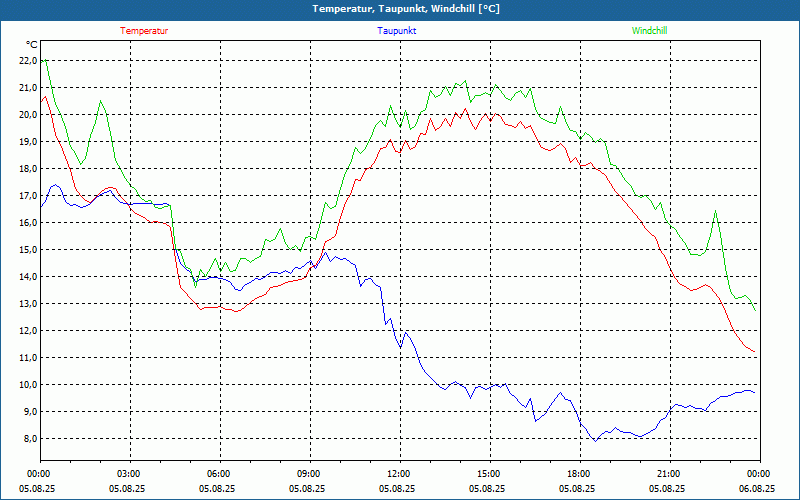Click the chart title bar text
The height and width of the screenshot is (500, 800).
point(406,9)
